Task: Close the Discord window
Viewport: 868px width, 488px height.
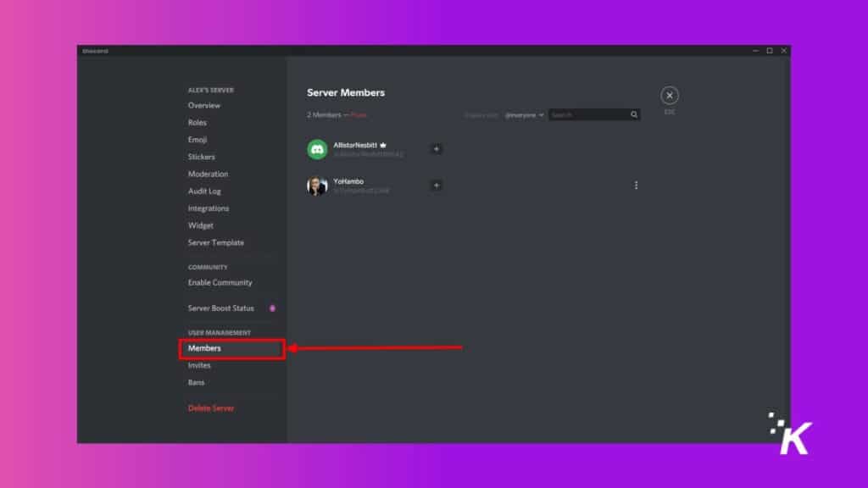Action: 784,50
